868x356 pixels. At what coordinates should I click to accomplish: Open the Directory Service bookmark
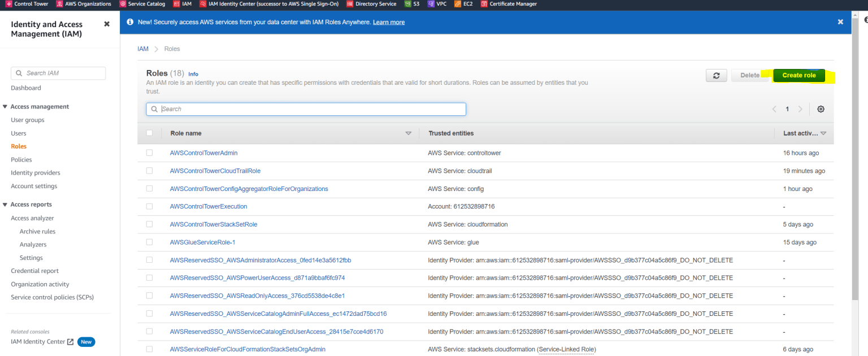click(x=371, y=4)
